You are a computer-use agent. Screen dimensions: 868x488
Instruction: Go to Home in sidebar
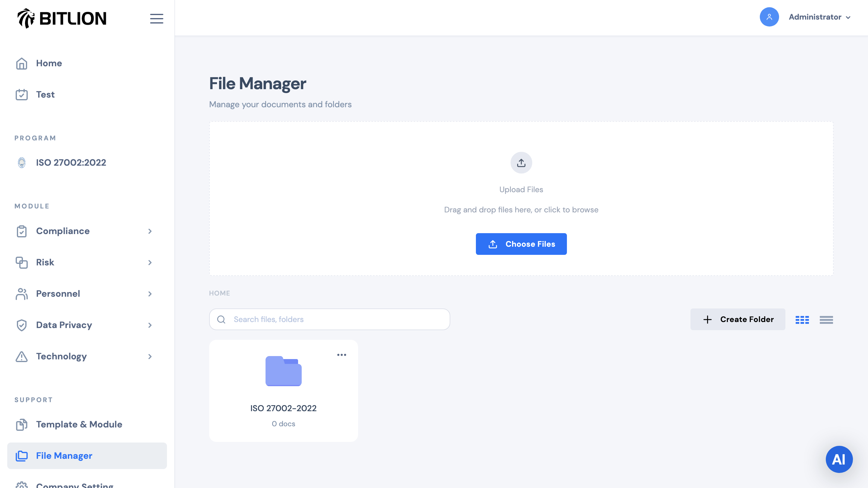pyautogui.click(x=87, y=63)
